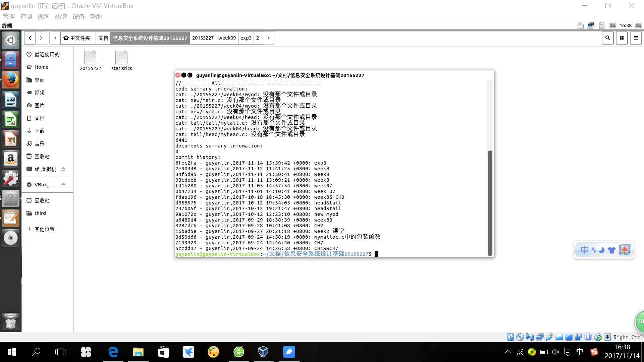Open VirtualBox 帮助 menu

pos(96,16)
